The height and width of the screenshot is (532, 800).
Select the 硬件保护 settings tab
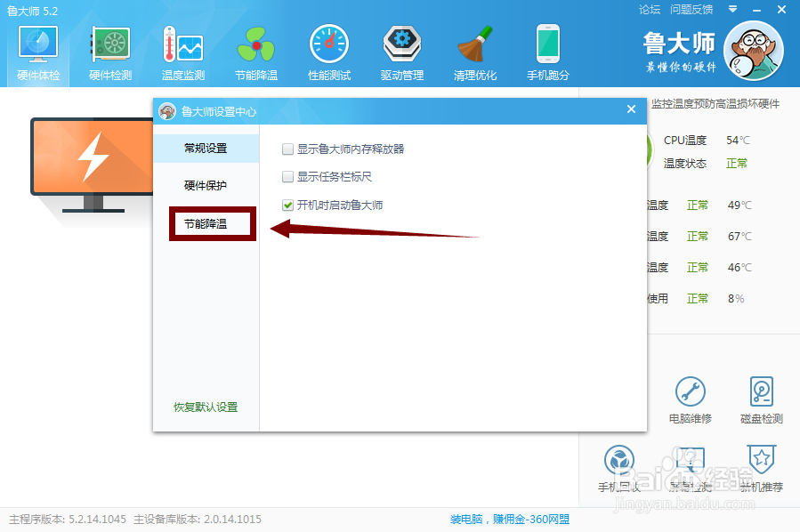click(x=206, y=186)
